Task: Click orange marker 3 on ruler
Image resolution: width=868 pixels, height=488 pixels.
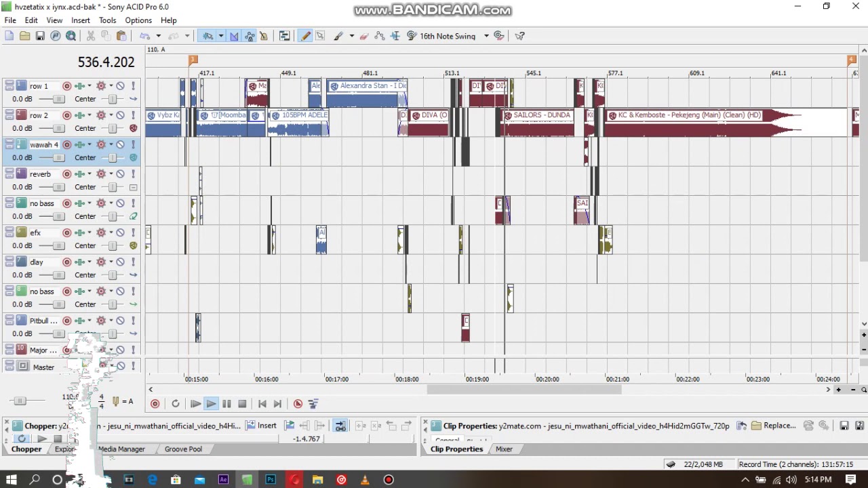Action: tap(193, 60)
